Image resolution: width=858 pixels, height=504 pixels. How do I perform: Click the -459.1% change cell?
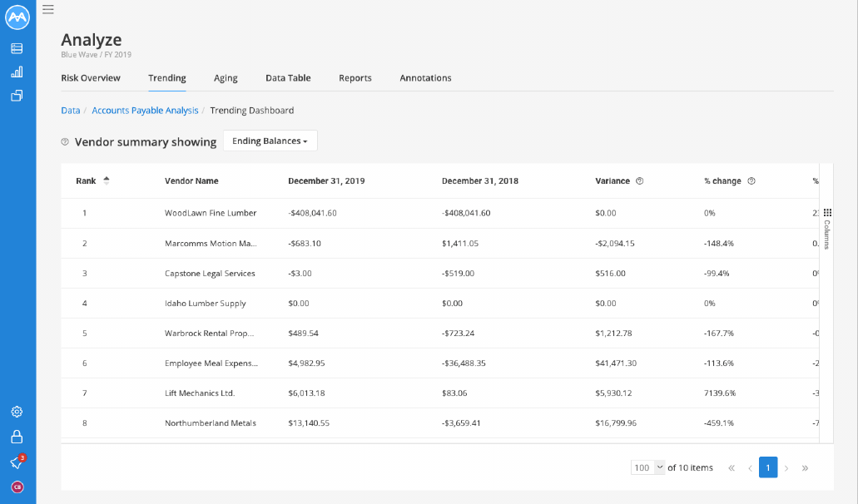tap(719, 423)
